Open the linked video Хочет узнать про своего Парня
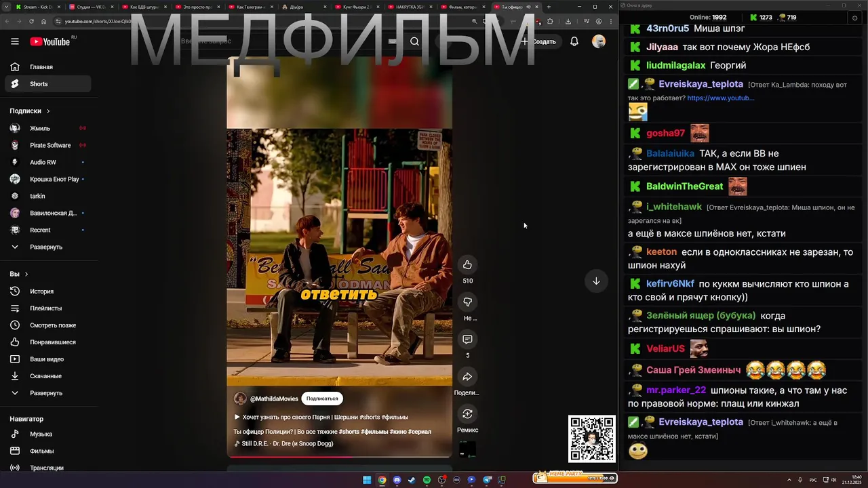This screenshot has height=488, width=868. point(321,417)
